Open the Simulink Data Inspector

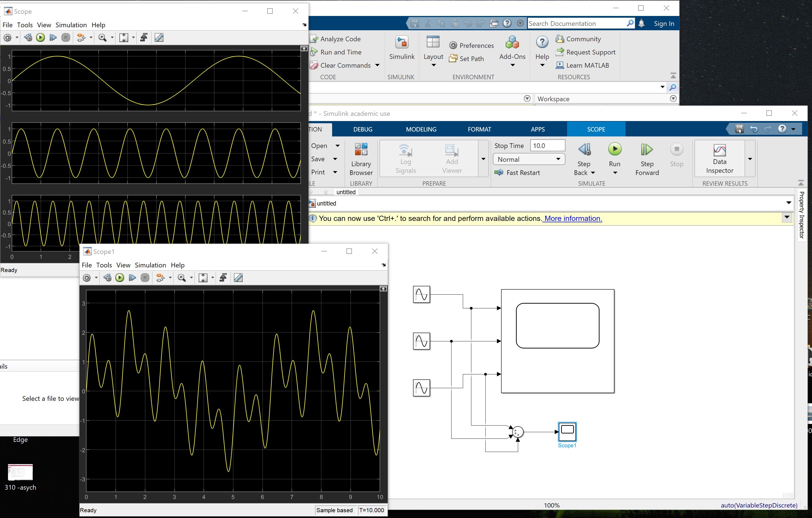[x=719, y=158]
